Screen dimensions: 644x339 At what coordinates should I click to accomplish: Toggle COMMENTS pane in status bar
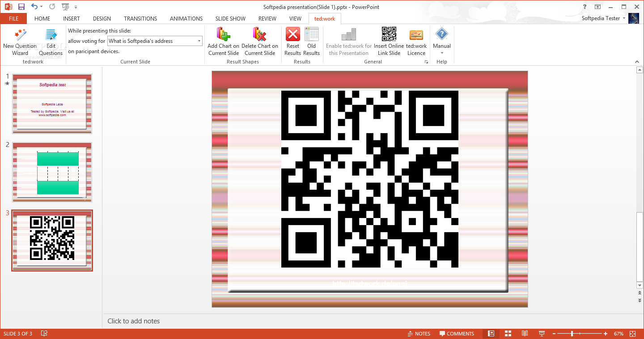tap(457, 334)
